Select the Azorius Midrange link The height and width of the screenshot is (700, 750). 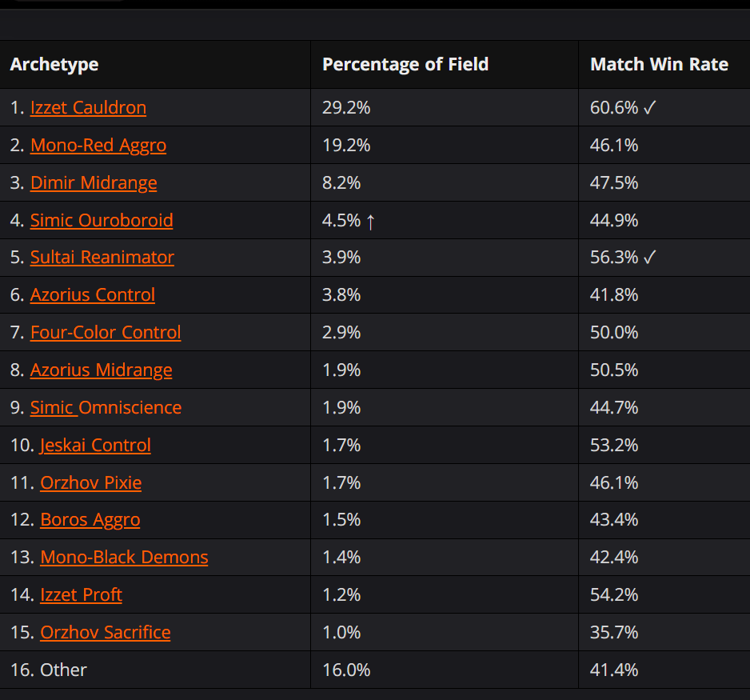click(x=102, y=370)
